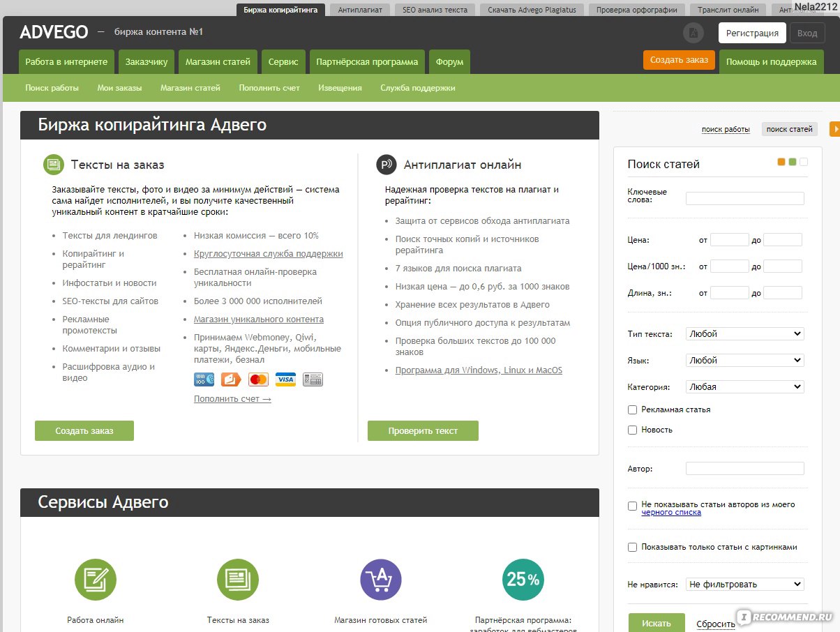Click the green Создать заказ button
This screenshot has height=632, width=840.
(x=84, y=431)
